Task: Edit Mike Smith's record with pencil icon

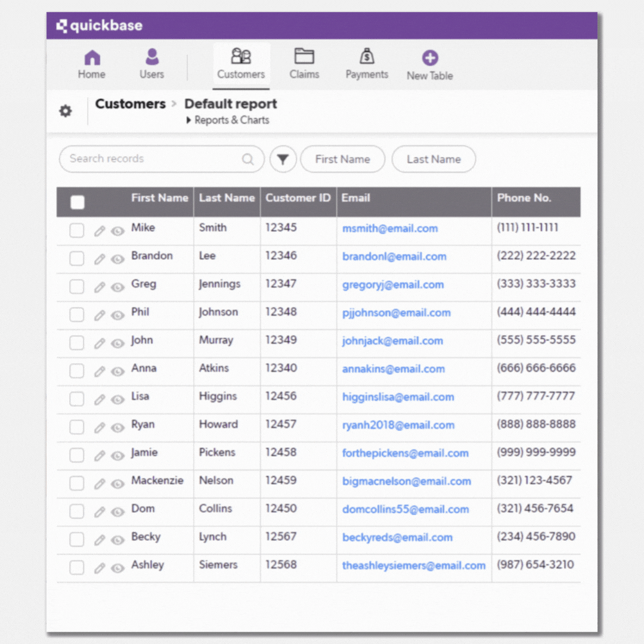Action: tap(100, 231)
